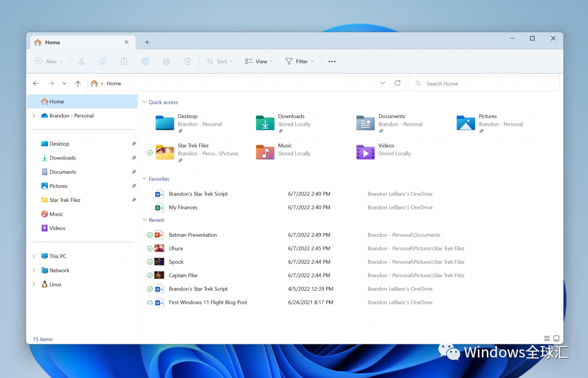
Task: Click the Search Home field
Action: (x=484, y=83)
